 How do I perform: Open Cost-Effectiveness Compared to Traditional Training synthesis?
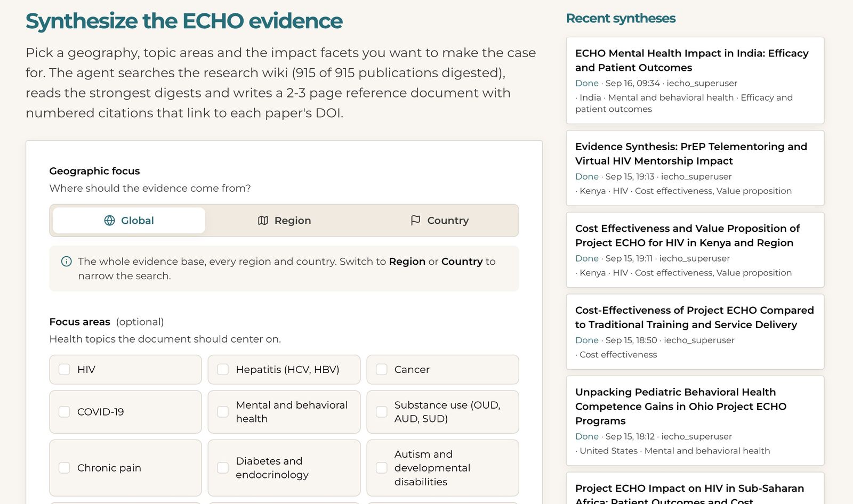695,332
